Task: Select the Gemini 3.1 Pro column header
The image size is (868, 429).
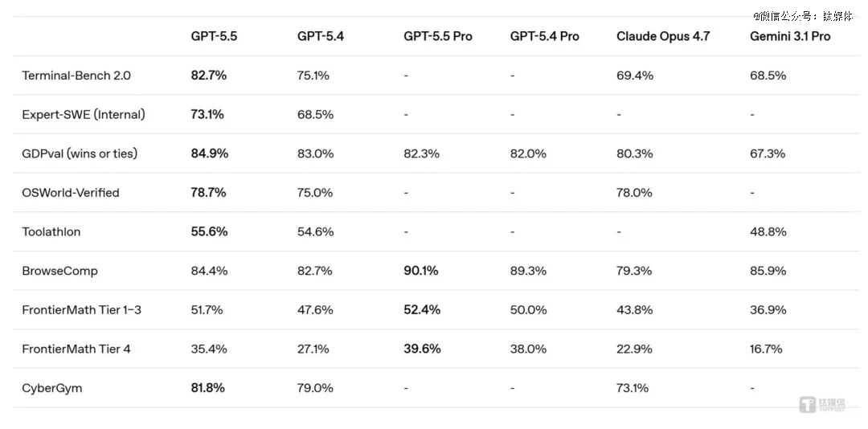Action: [x=790, y=36]
